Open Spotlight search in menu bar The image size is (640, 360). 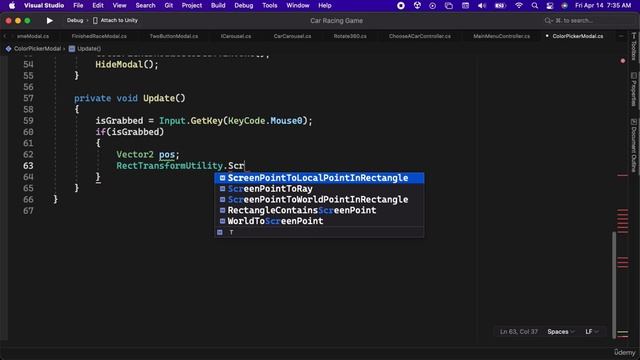(x=535, y=6)
